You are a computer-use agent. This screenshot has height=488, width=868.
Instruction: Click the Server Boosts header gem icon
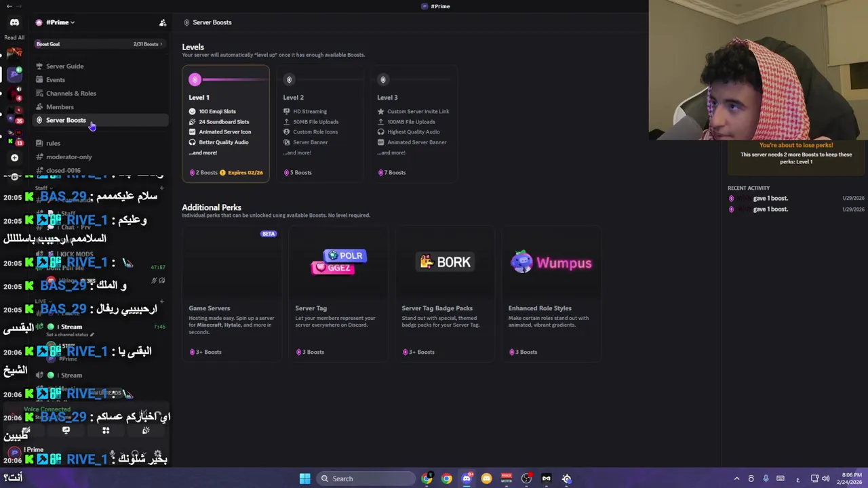186,22
